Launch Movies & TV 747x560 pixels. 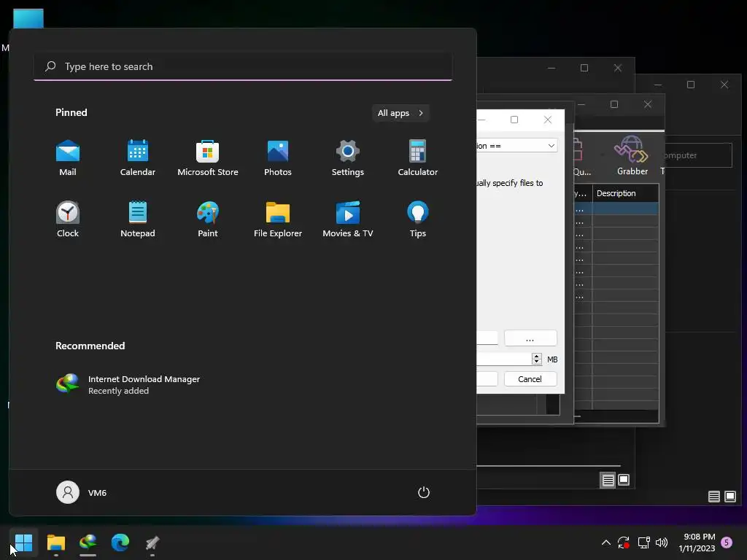click(x=348, y=219)
